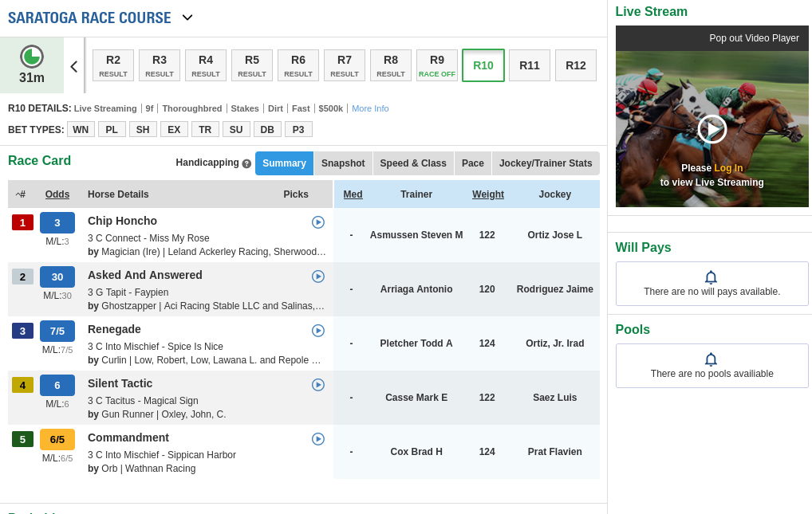The height and width of the screenshot is (514, 812).
Task: Click the odds button 30 for Asked And Answered
Action: (x=57, y=277)
